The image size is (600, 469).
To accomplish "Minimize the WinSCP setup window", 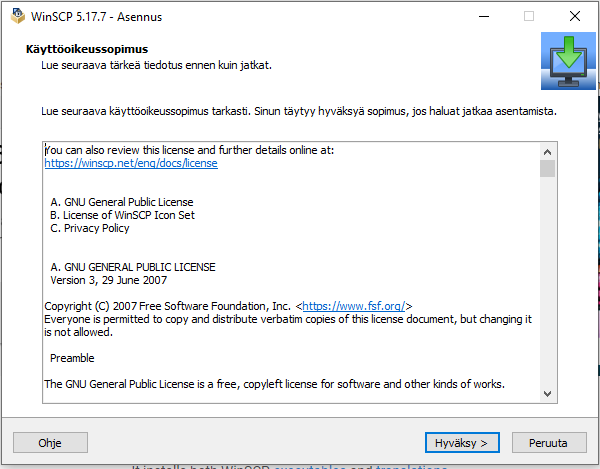I will [484, 16].
